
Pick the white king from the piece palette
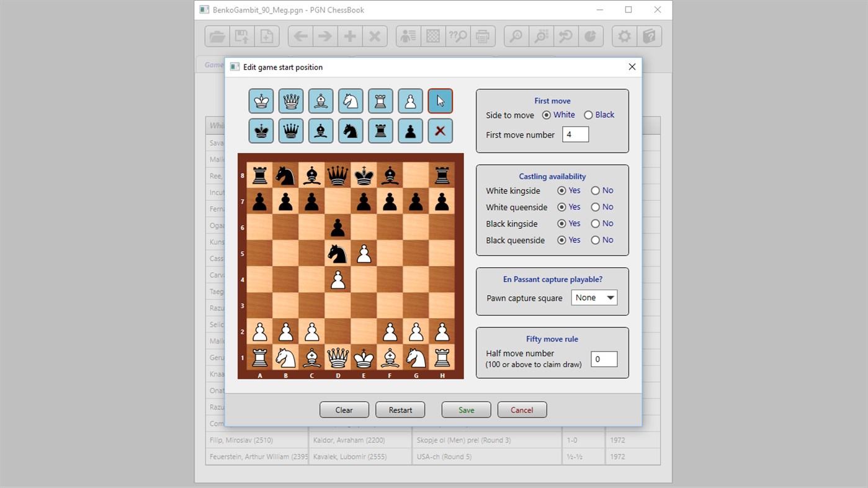(261, 100)
